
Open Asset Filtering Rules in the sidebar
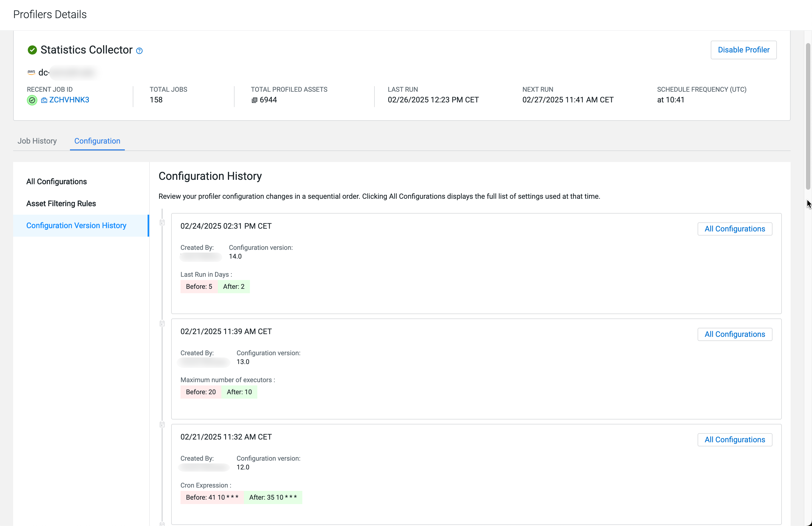(x=61, y=203)
